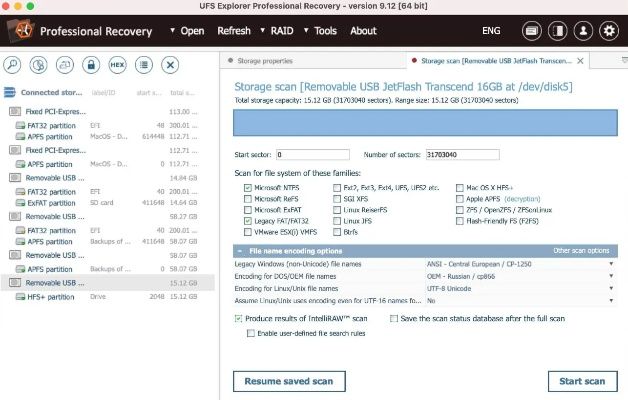This screenshot has height=400, width=628.
Task: Click the padlock icon in left toolbar
Action: (x=91, y=65)
